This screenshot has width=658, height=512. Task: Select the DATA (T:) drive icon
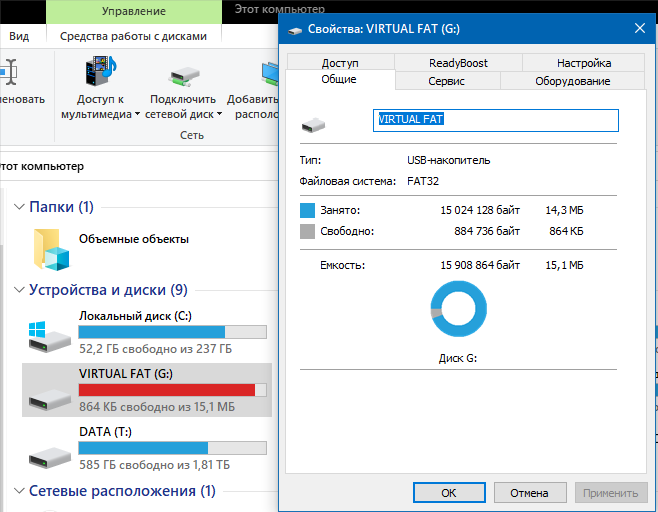point(50,457)
